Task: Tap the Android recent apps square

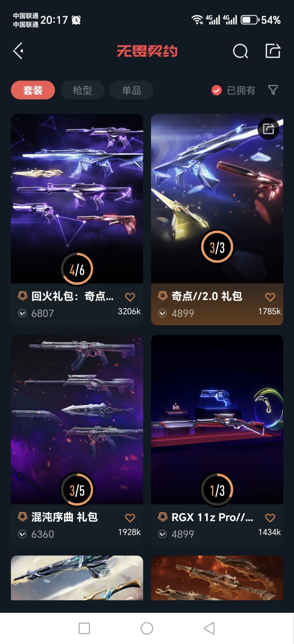Action: tap(84, 628)
